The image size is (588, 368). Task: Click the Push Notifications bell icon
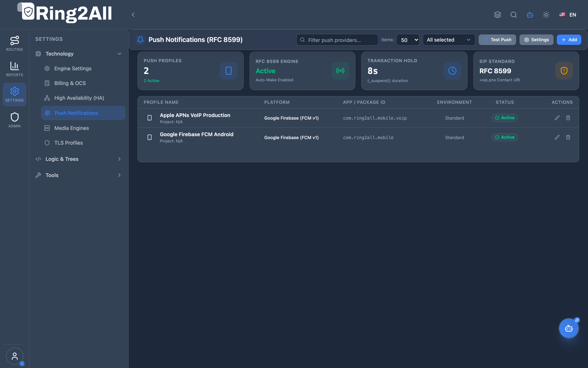click(140, 40)
